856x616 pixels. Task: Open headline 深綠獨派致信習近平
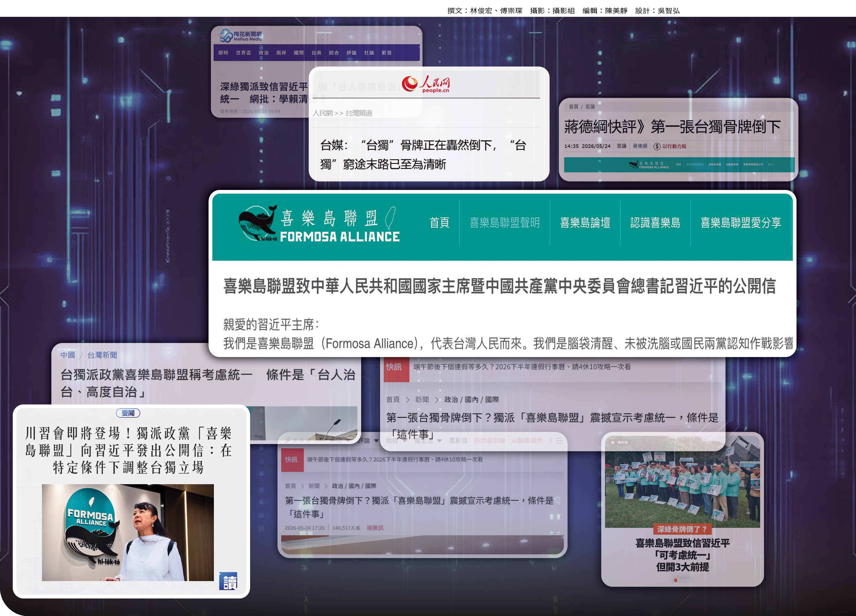[x=265, y=93]
